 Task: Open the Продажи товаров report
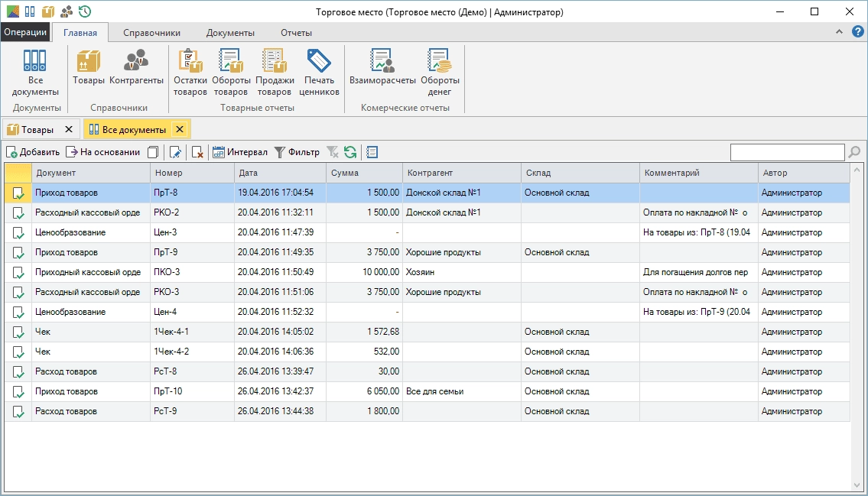[275, 73]
